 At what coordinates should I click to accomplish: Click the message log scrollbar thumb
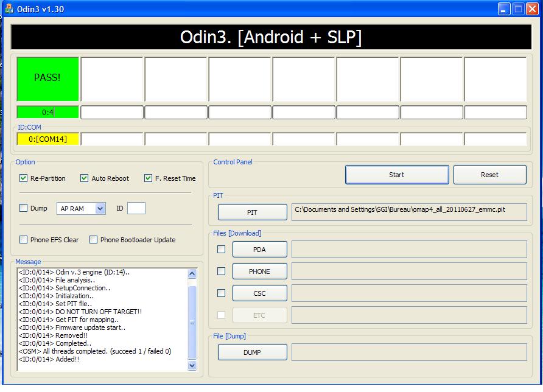point(192,323)
